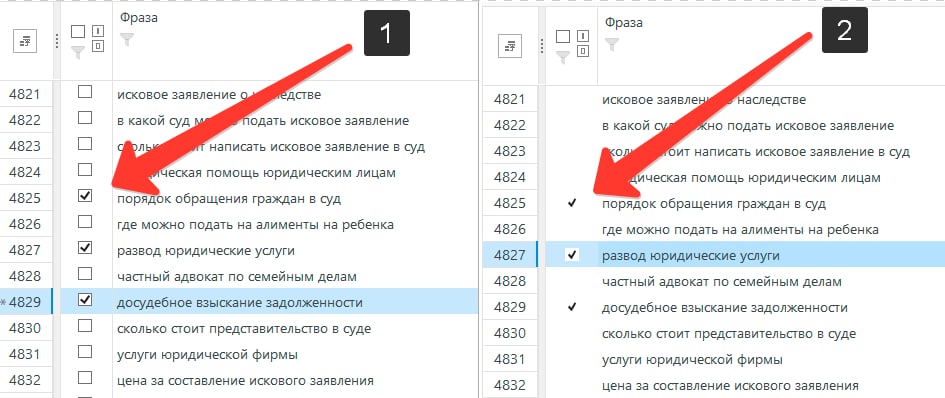Select 'исковое заявление о наследстве' in left table
Image resolution: width=945 pixels, height=398 pixels.
(219, 95)
